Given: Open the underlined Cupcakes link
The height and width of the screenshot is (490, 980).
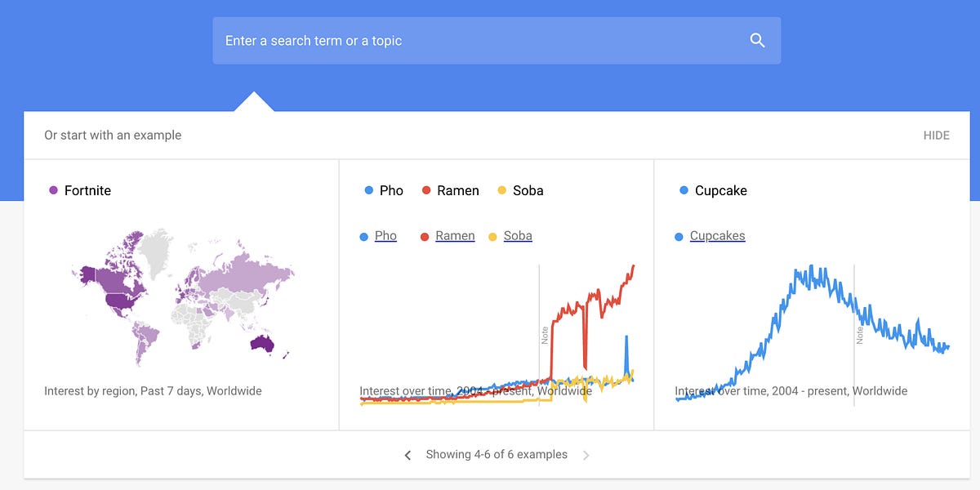Looking at the screenshot, I should point(717,235).
